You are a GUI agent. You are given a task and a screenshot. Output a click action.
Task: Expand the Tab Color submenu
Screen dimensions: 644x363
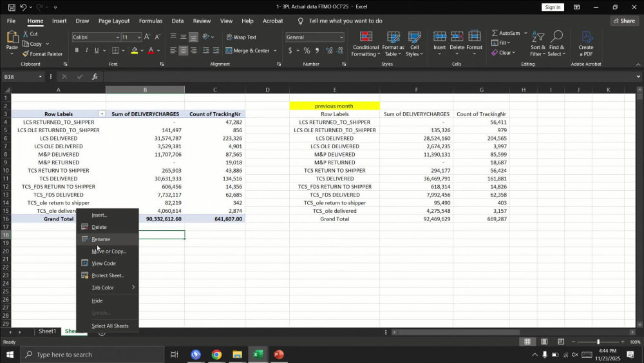[108, 288]
